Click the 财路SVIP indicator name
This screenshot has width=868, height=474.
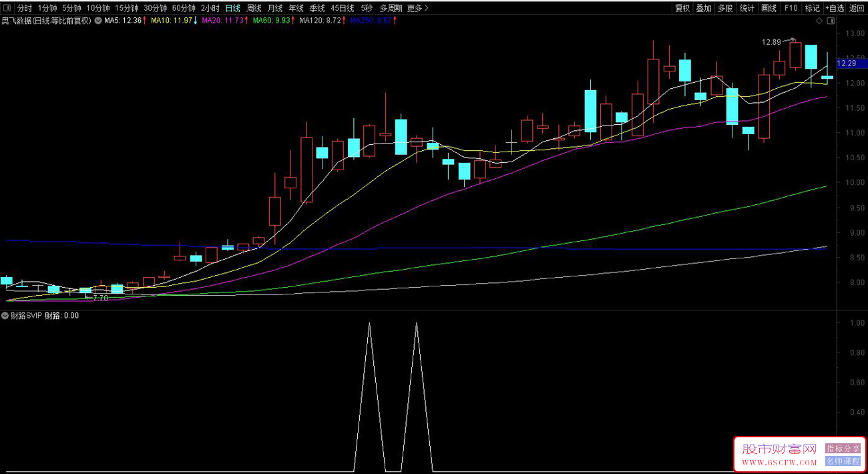26,316
